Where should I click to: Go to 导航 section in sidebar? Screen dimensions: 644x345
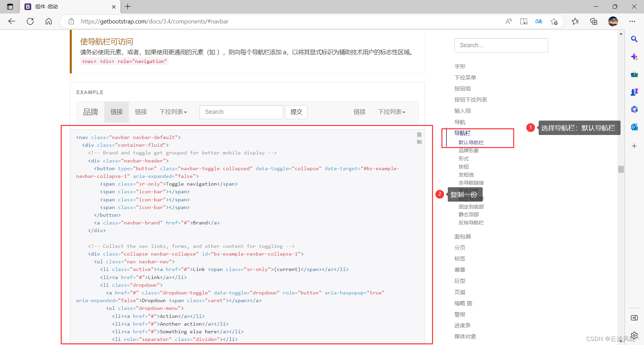click(x=460, y=122)
